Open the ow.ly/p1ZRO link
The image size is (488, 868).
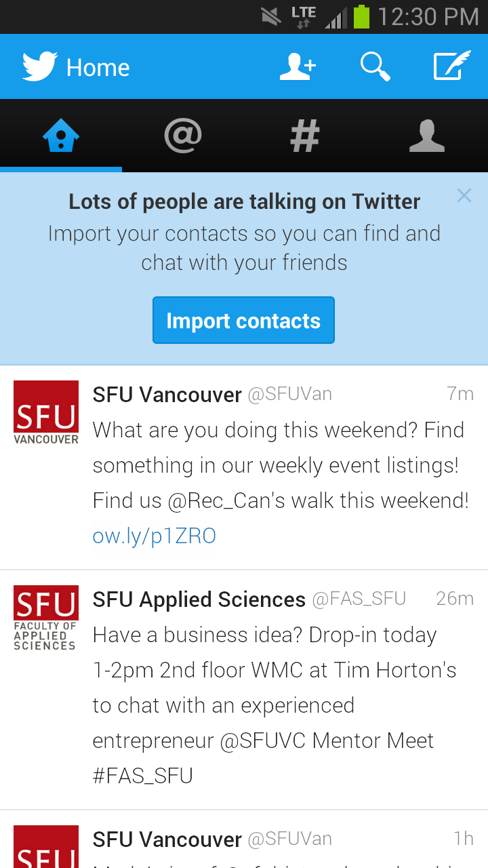point(155,536)
